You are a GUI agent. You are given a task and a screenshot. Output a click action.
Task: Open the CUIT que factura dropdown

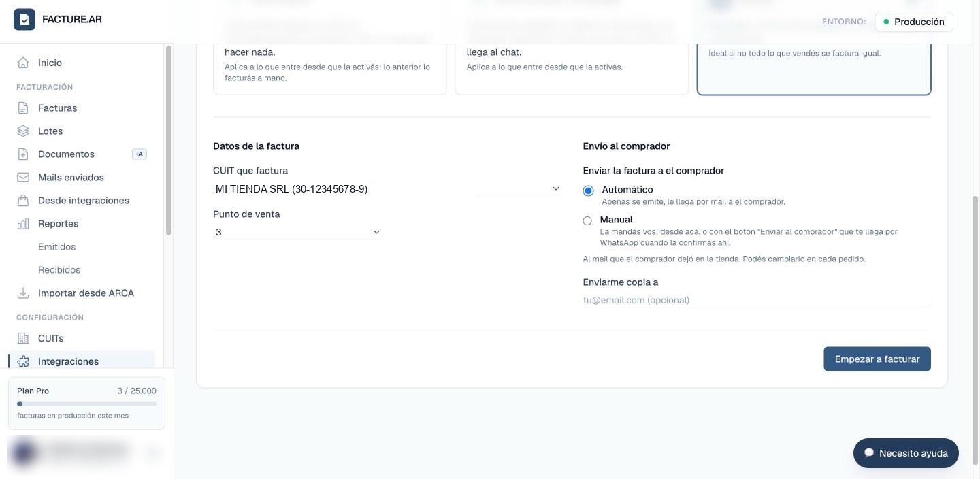[387, 189]
